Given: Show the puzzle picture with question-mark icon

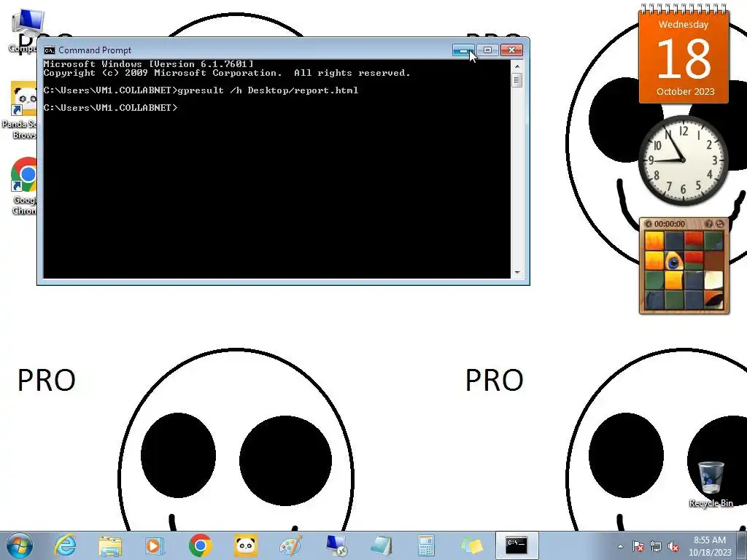Looking at the screenshot, I should pos(709,224).
